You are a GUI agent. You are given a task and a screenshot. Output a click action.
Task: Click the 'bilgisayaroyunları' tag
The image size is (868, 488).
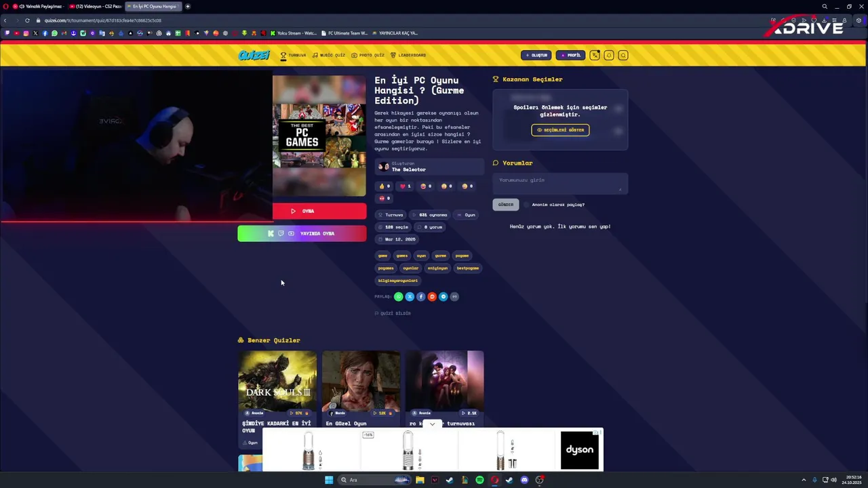[397, 281]
